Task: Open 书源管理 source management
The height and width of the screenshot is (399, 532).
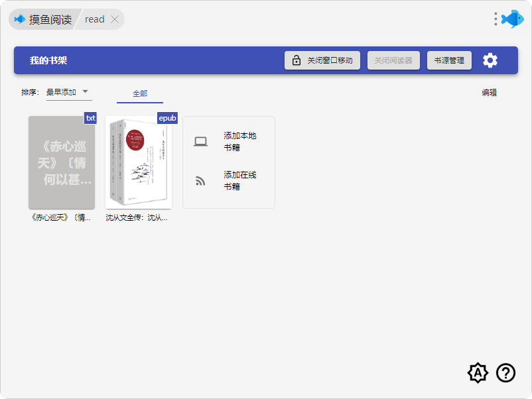Action: [449, 60]
